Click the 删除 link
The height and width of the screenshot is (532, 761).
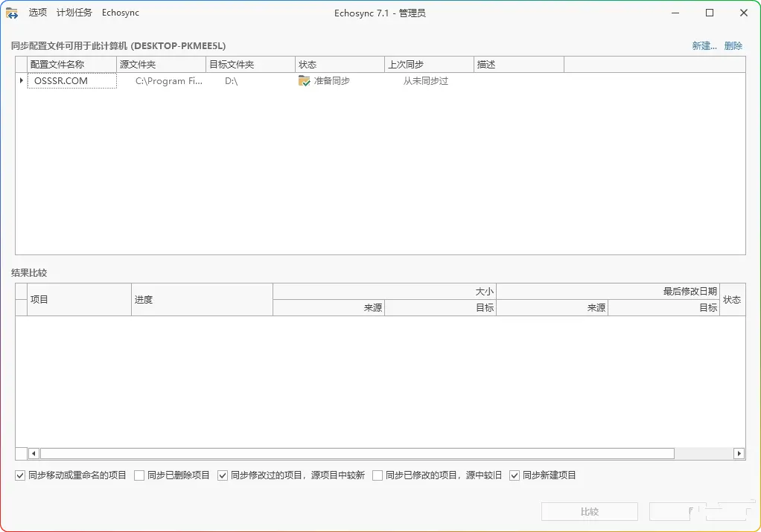(733, 46)
